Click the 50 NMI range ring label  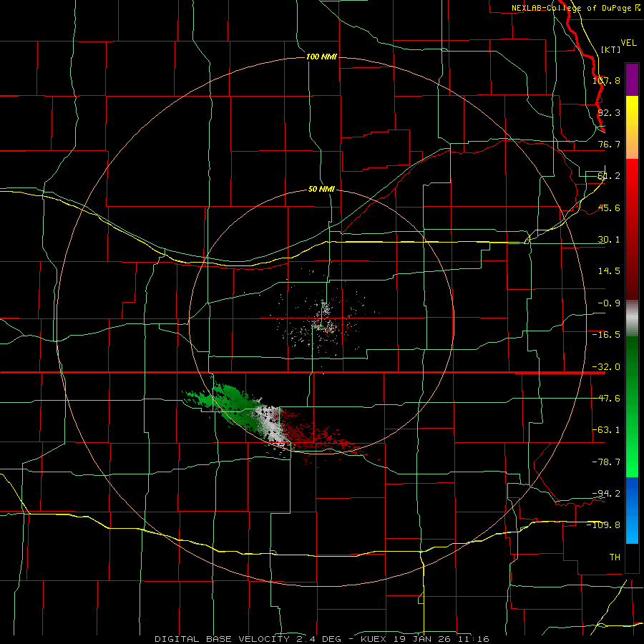tap(321, 189)
